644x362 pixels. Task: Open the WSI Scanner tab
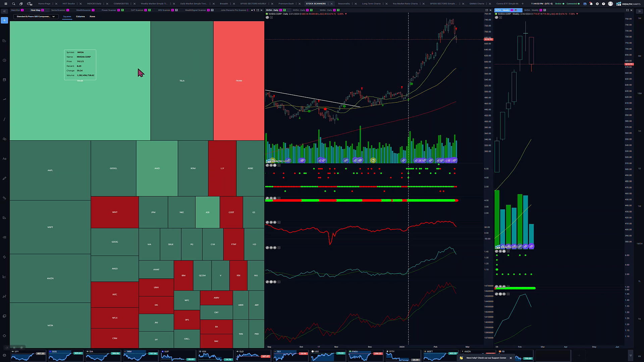pos(164,10)
